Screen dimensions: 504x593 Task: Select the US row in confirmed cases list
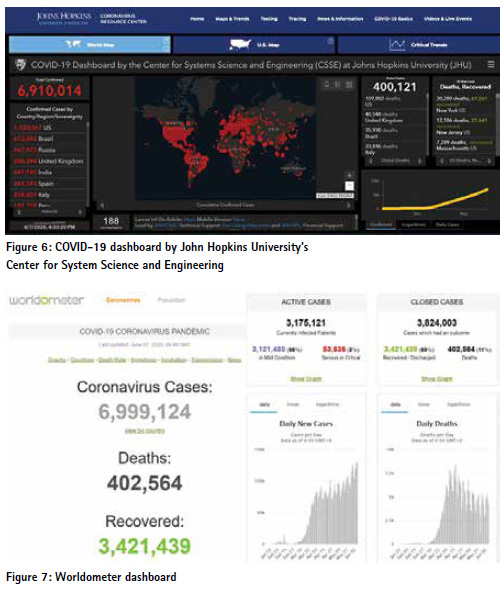49,128
